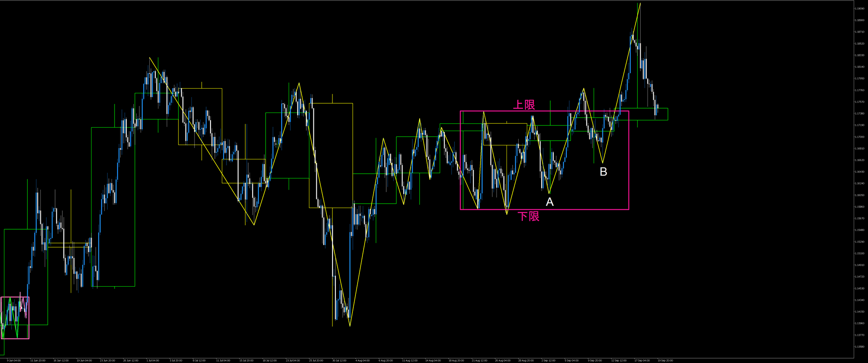Click the 12 Sep 12:00 time label
868x363 pixels.
pos(618,360)
